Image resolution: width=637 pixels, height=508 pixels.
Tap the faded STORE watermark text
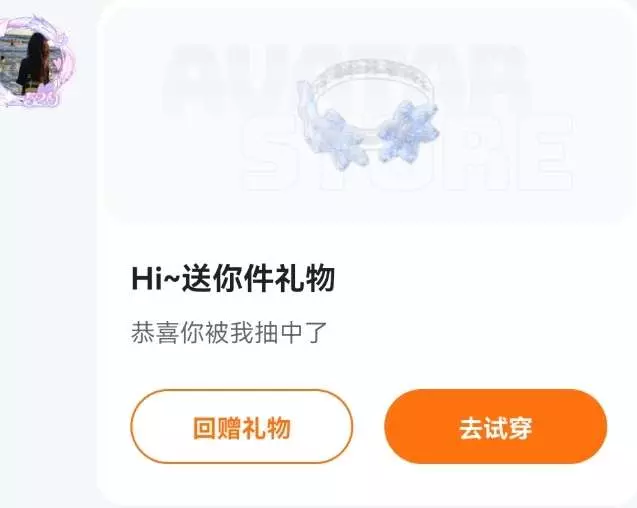click(408, 152)
